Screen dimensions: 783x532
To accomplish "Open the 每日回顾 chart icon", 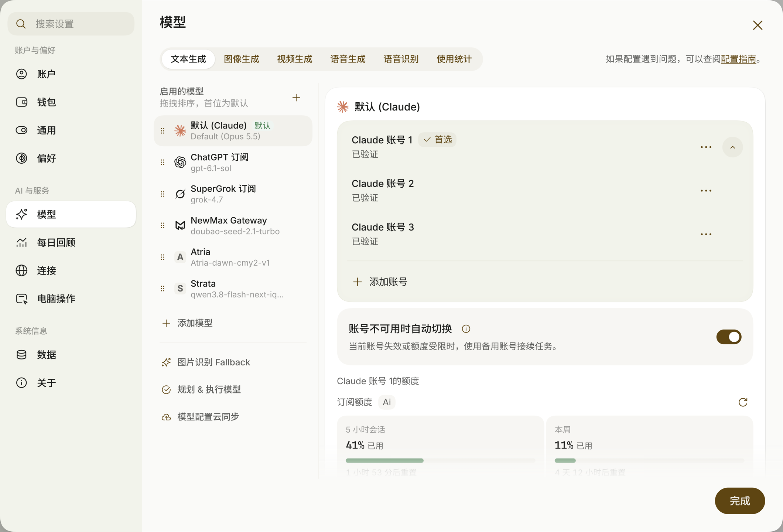I will tap(21, 242).
